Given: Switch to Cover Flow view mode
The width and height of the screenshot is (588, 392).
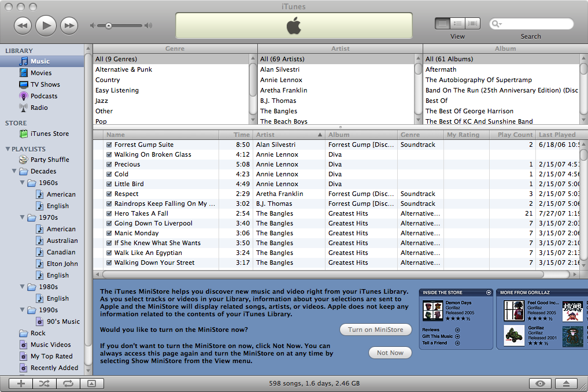Looking at the screenshot, I should tap(473, 23).
